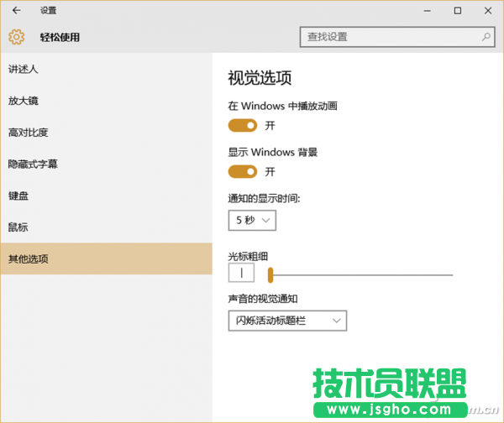Screen dimensions: 504x423
Task: Open 隐藏式字幕 settings
Action: tap(33, 164)
